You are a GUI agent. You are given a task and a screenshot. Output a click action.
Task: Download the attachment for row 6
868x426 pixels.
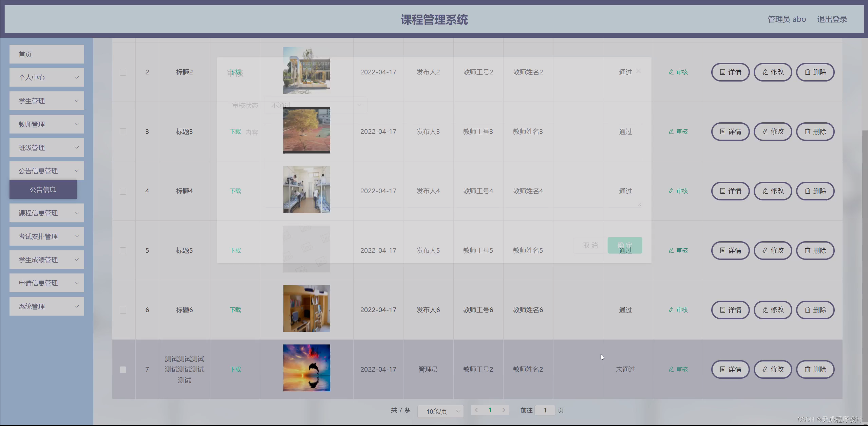(x=235, y=310)
